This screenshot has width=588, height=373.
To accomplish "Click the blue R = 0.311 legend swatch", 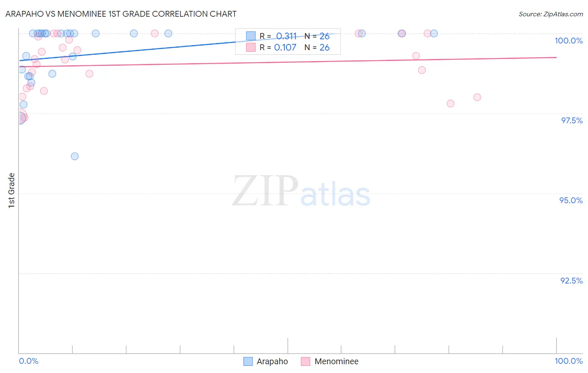I will pyautogui.click(x=251, y=36).
